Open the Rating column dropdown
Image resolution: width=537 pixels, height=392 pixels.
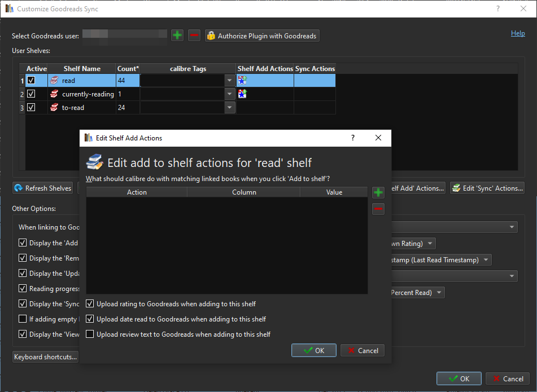click(x=413, y=243)
